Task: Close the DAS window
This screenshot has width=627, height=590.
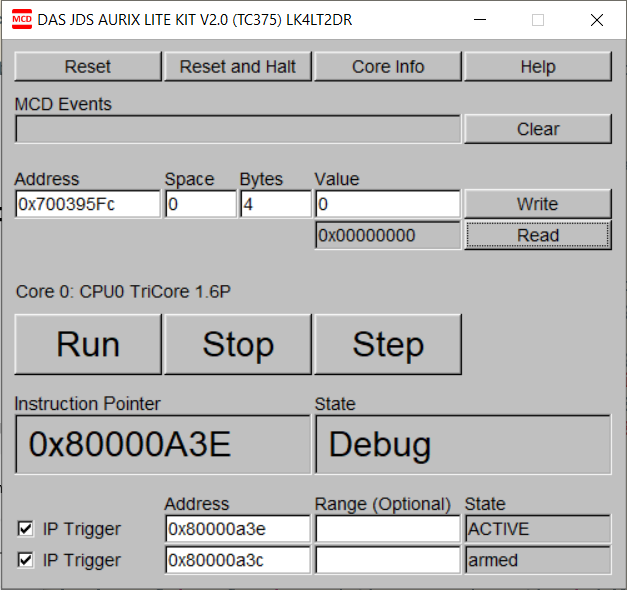Action: (597, 20)
